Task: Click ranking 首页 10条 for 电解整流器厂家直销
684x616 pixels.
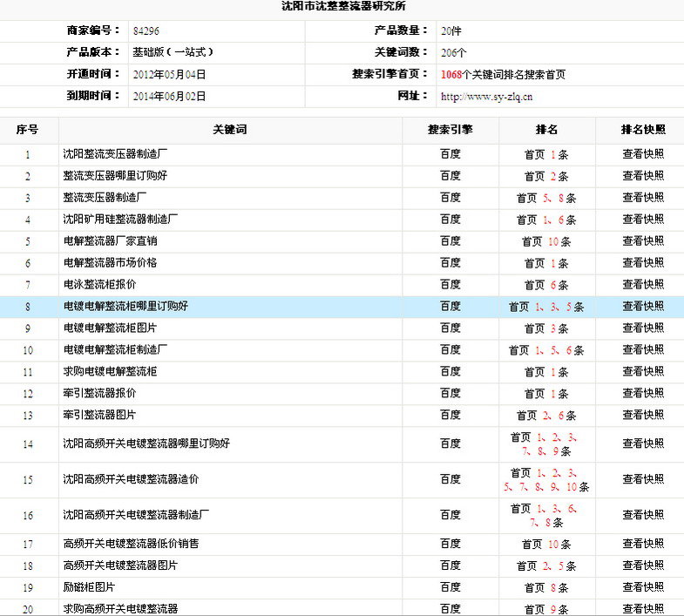Action: pos(546,241)
